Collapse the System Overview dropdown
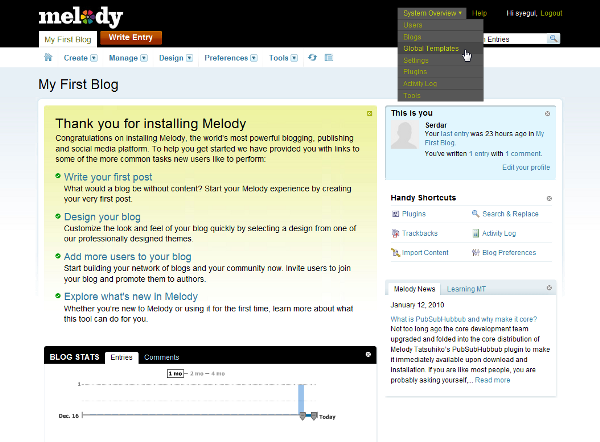Viewport: 600px width, 442px height. (x=432, y=13)
